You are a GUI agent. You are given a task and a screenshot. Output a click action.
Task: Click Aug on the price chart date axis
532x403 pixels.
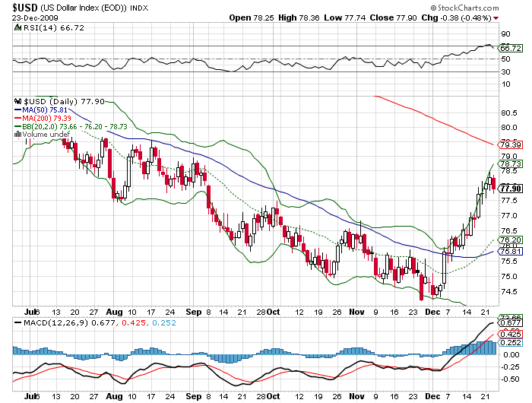pos(114,312)
